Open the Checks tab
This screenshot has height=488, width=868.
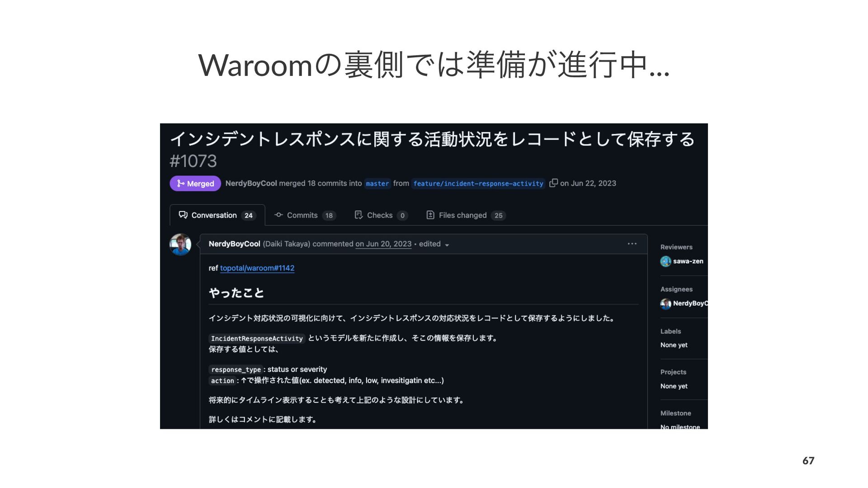point(381,215)
